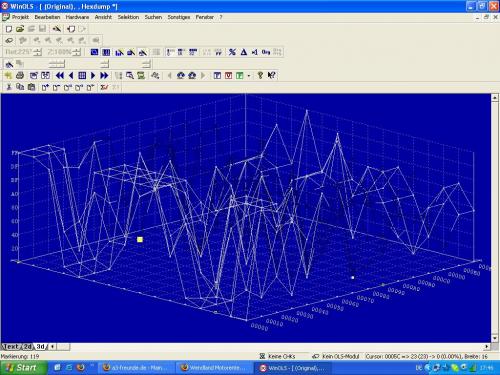Toggle the green map window icon
500x375 pixels.
tap(240, 76)
